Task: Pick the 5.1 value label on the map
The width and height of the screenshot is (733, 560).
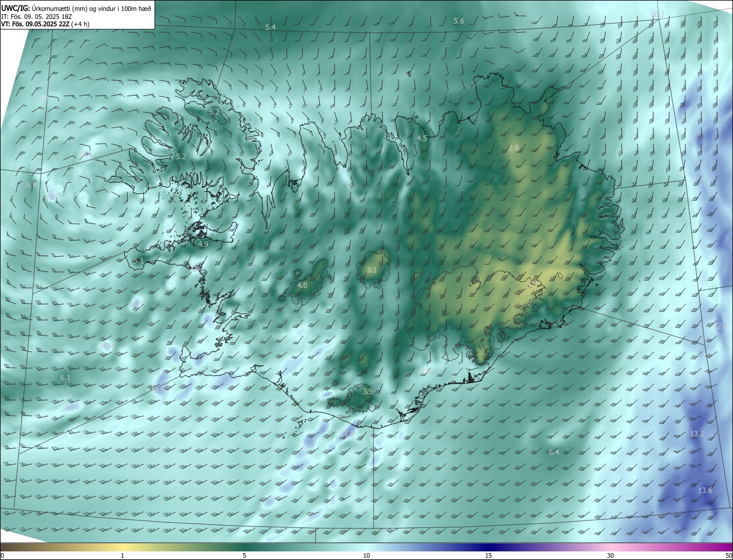Action: (138, 261)
